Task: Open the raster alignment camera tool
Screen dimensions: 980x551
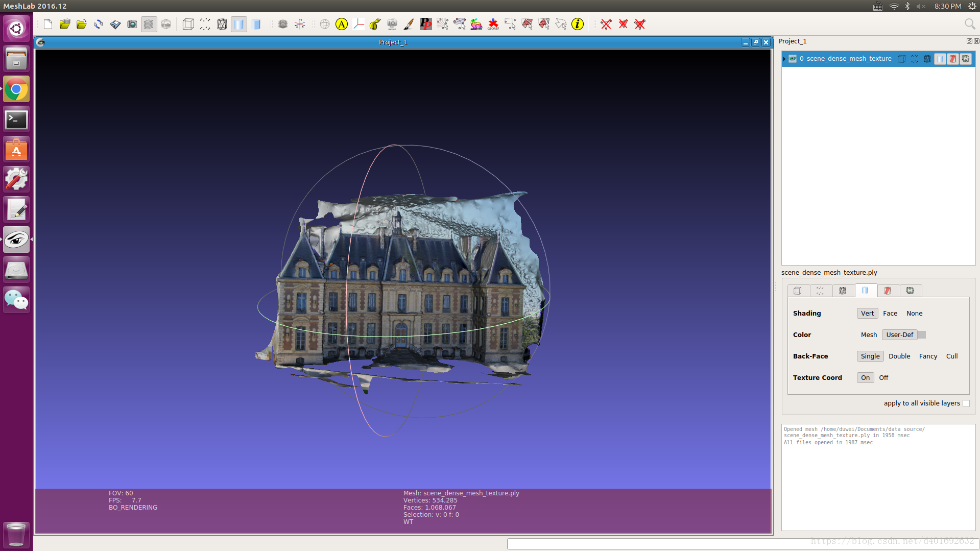Action: coord(392,24)
